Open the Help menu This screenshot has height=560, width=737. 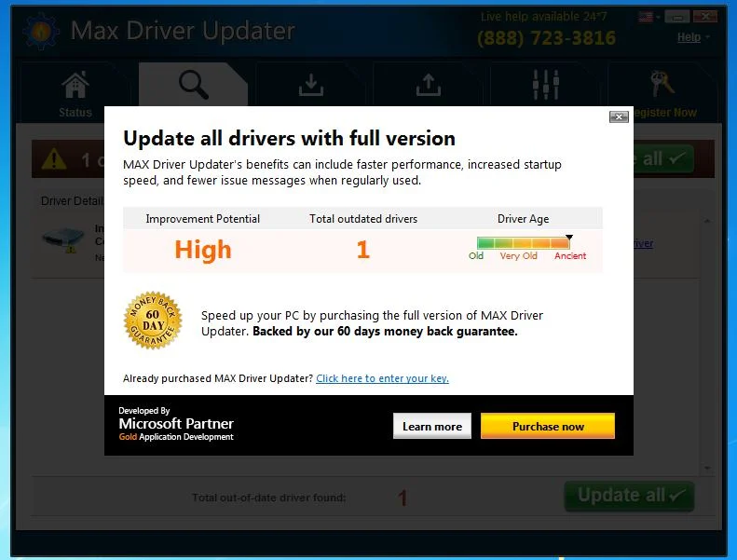pos(692,37)
